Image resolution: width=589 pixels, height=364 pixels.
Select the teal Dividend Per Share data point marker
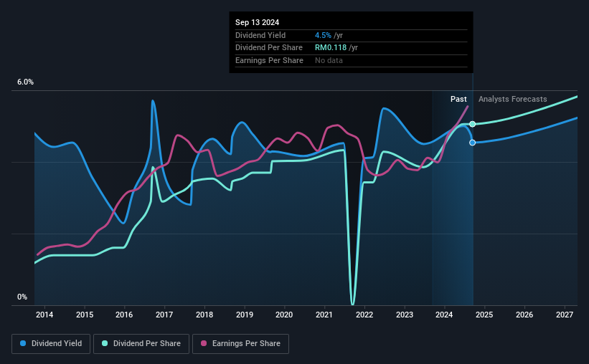point(473,124)
